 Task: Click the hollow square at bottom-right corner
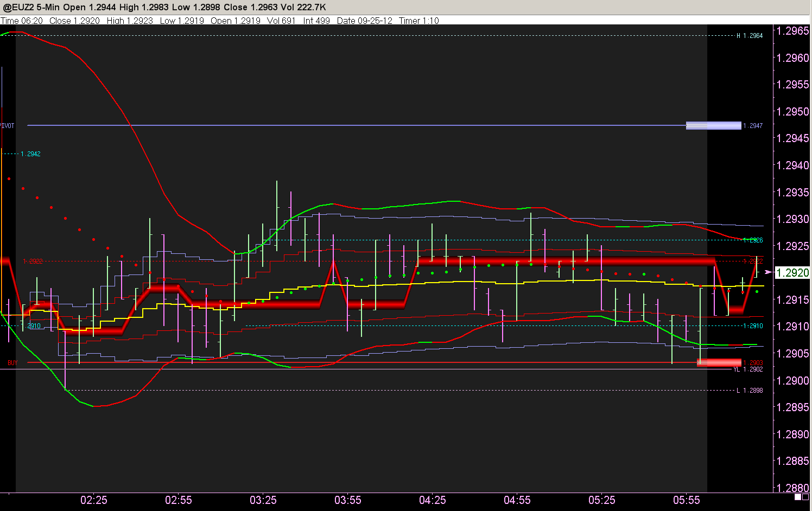[804, 497]
